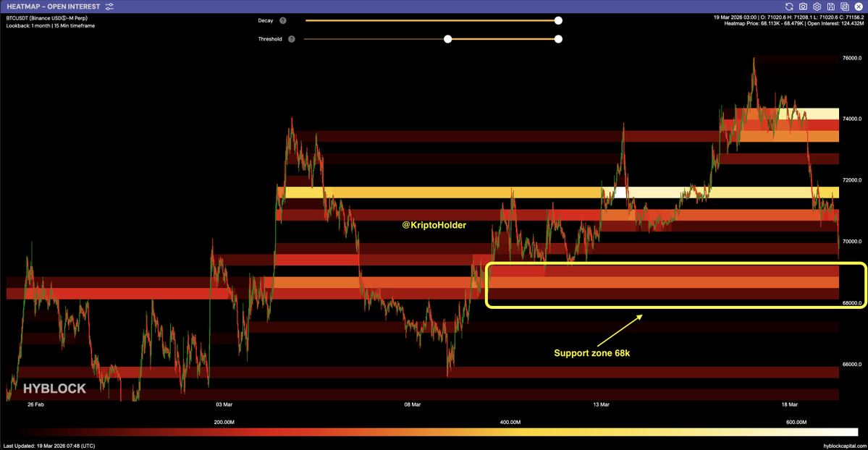
Task: Click the 18 Mar date label
Action: (789, 404)
